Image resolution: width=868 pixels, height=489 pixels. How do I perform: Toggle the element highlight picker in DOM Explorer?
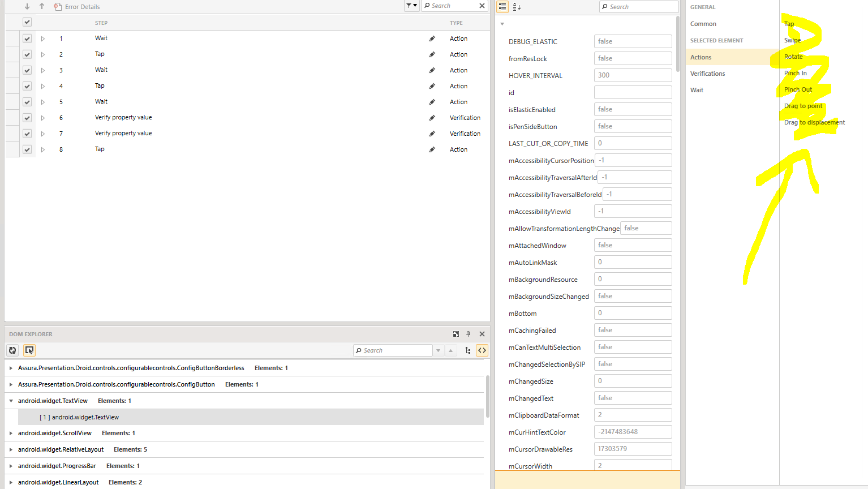point(29,350)
